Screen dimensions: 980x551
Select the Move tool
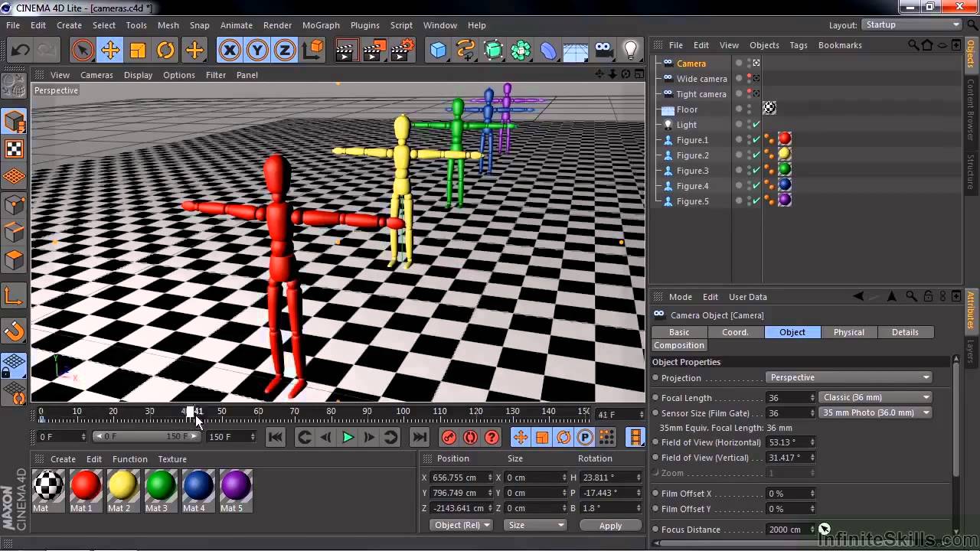[x=110, y=51]
